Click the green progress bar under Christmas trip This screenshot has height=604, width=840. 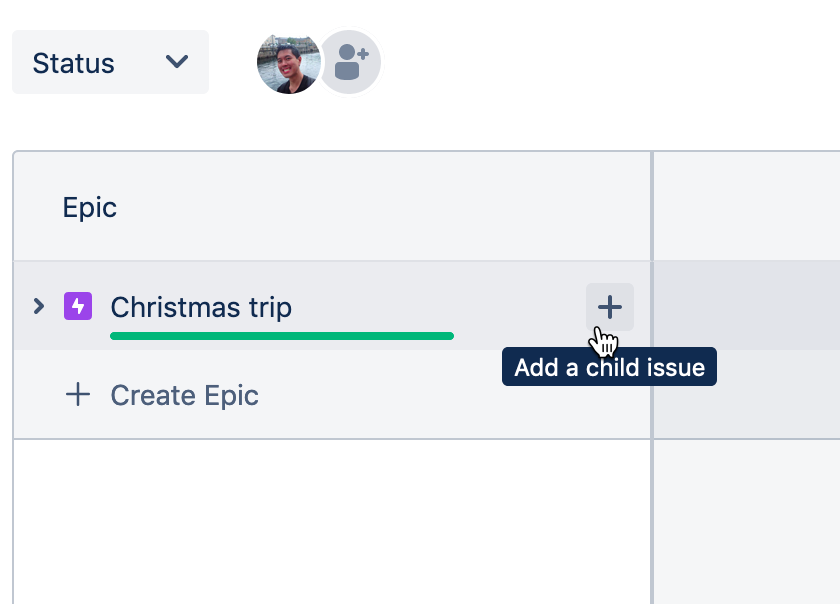pyautogui.click(x=281, y=336)
